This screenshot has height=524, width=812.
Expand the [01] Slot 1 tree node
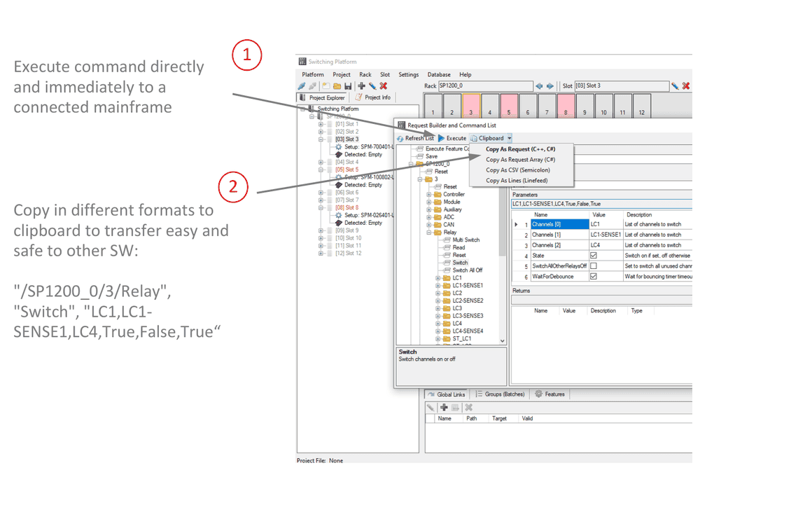click(321, 125)
